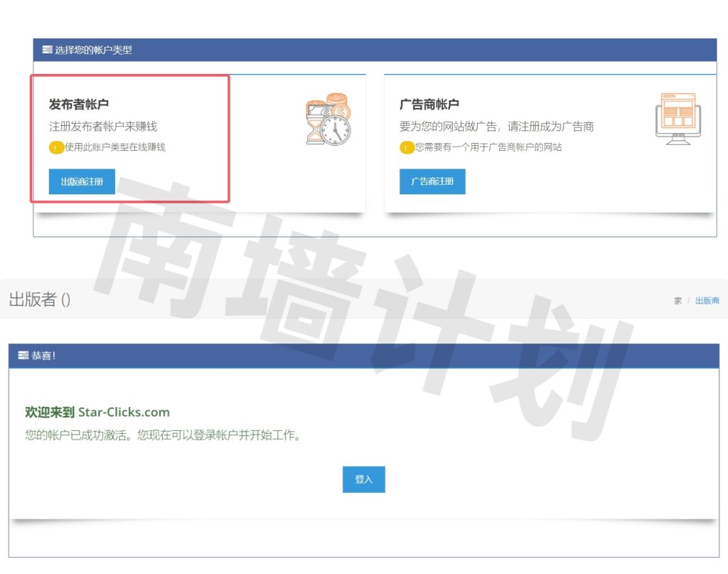728x574 pixels.
Task: Click the 广告商注册 advertiser registration button
Action: (x=432, y=181)
